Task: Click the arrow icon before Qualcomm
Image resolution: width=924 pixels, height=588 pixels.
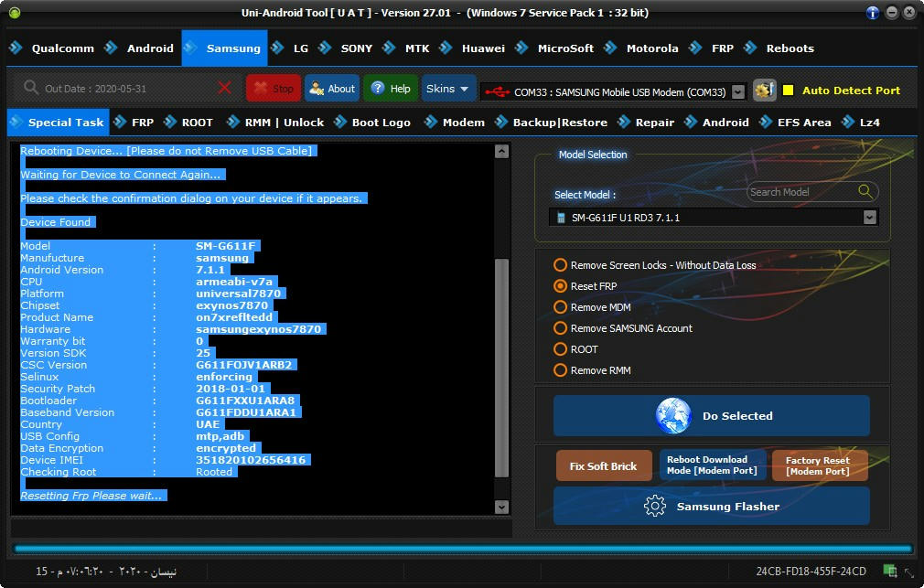Action: (x=16, y=48)
